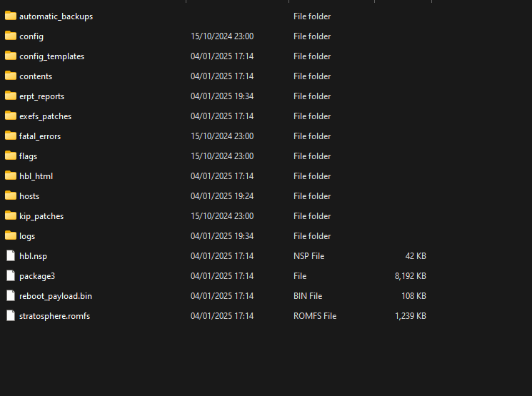Screen dimensions: 532x396
Task: Select the reboot_payload.bin file icon
Action: tap(11, 295)
